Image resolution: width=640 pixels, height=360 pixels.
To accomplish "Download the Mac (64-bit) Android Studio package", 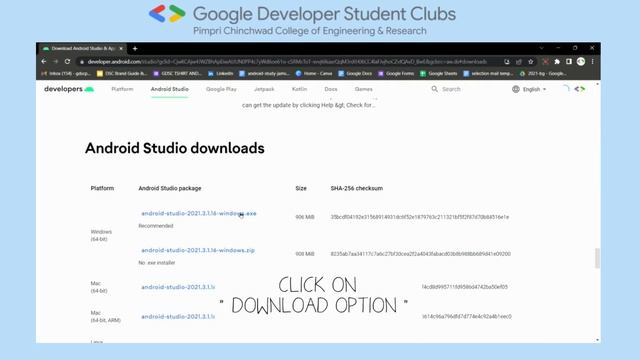I will click(x=178, y=287).
